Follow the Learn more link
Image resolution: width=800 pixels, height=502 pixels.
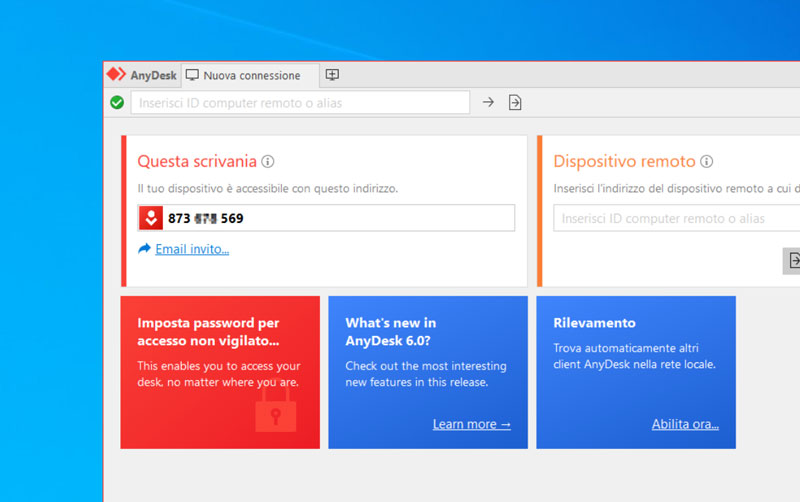click(471, 424)
